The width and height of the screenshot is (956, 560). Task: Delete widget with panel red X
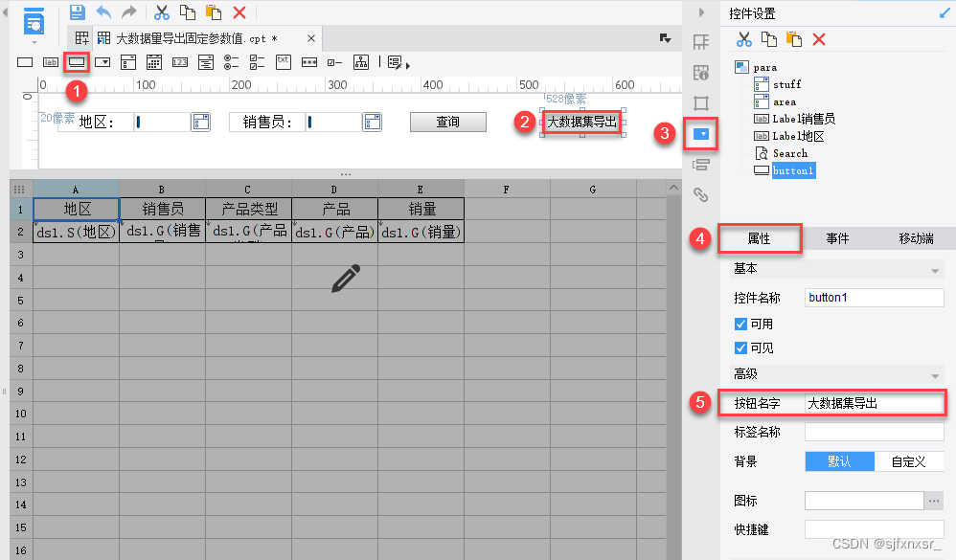pyautogui.click(x=819, y=39)
